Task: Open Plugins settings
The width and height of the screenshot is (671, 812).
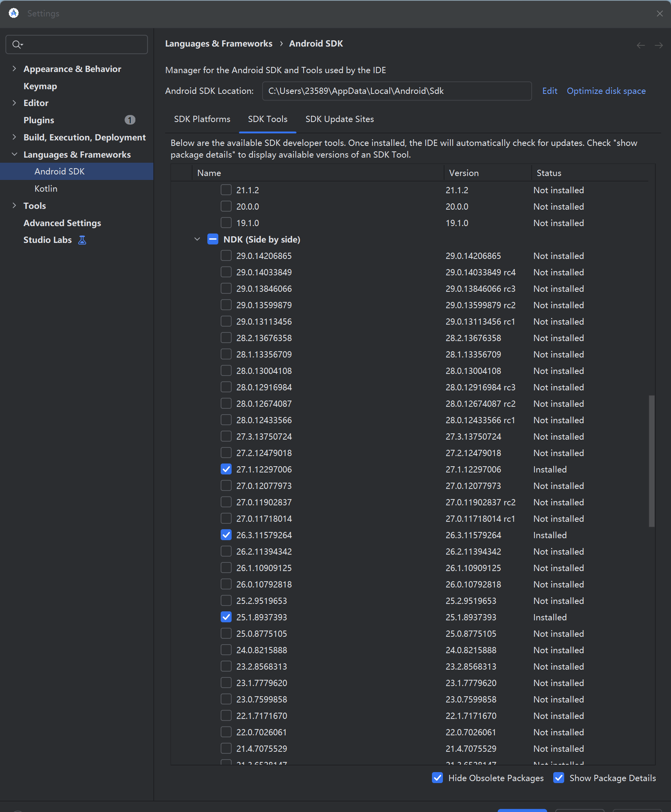Action: point(39,120)
